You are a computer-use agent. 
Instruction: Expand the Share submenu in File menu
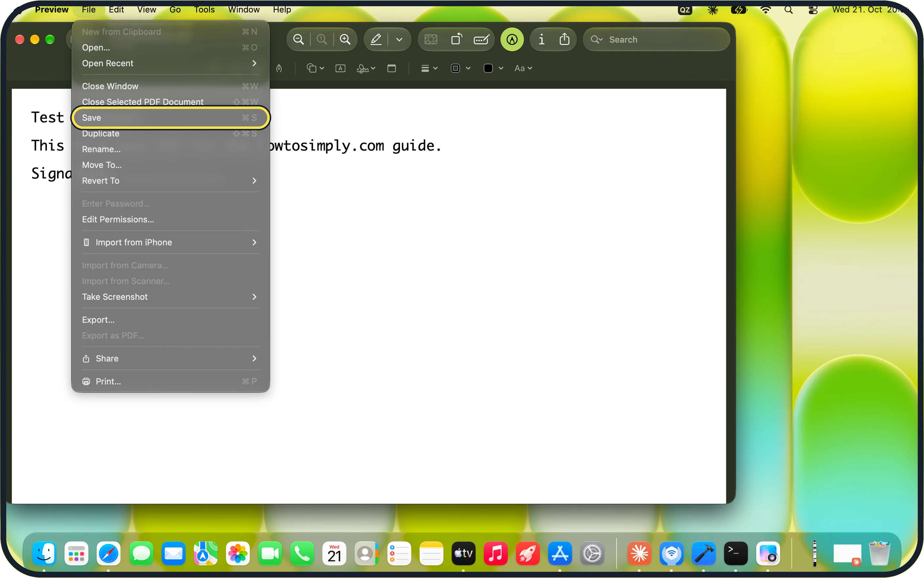pos(171,359)
